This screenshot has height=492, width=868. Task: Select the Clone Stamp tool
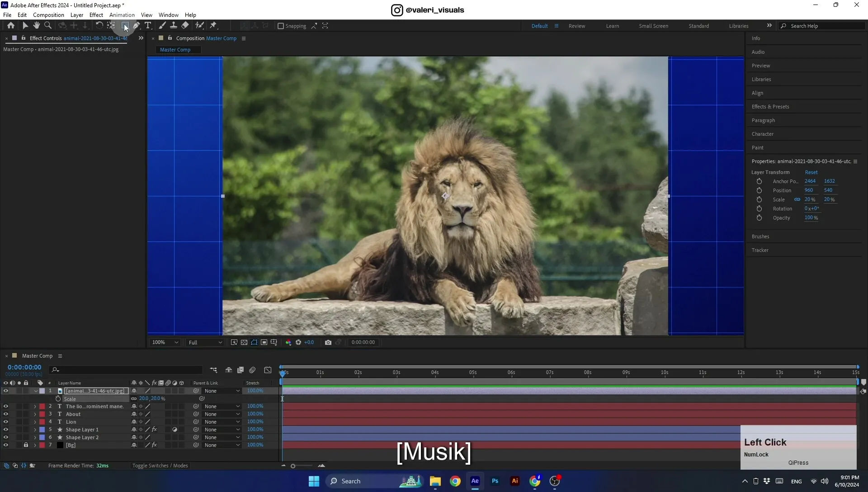[173, 26]
